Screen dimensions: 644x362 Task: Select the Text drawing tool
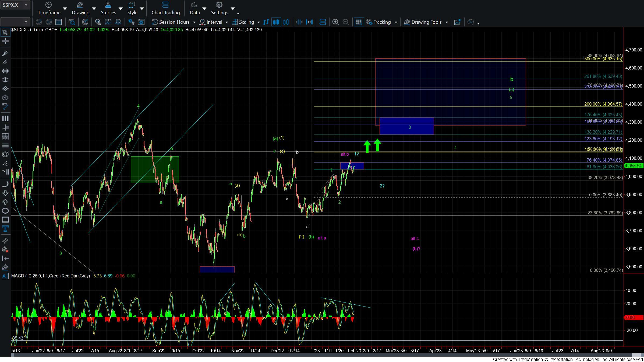(5, 229)
